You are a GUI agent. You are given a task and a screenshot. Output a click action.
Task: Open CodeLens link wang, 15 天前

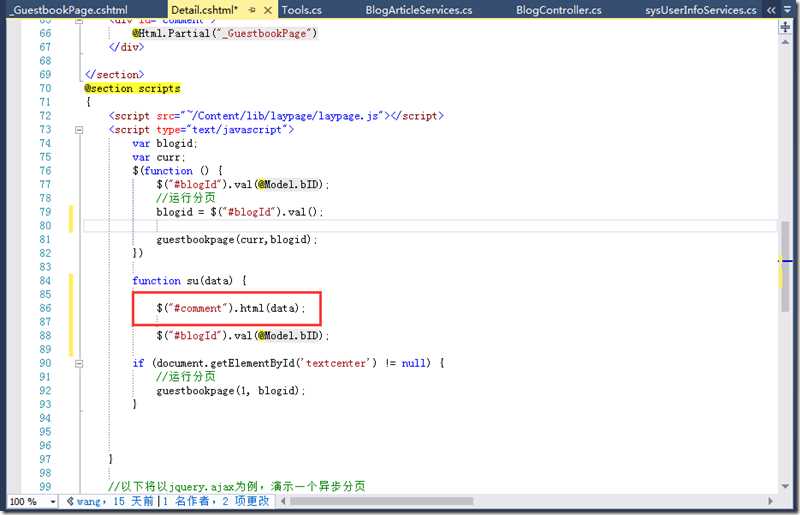(115, 501)
